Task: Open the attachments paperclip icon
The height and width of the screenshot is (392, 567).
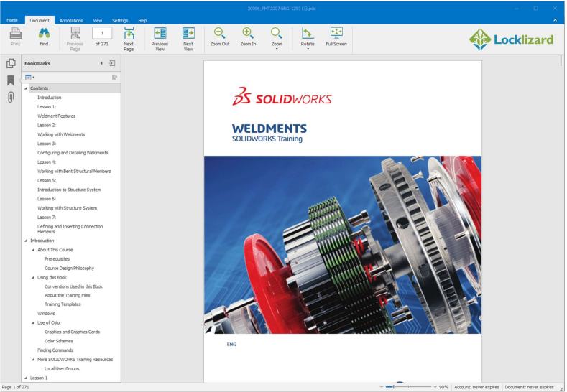Action: point(11,97)
